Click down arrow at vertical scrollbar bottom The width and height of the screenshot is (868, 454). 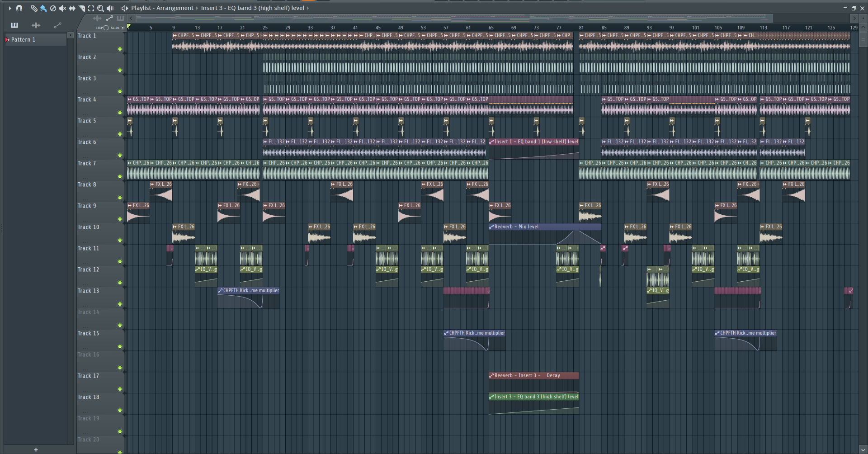point(863,450)
